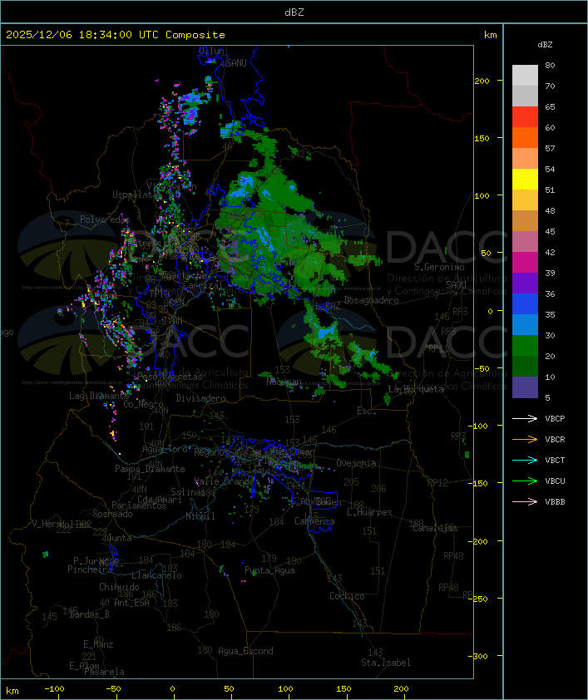
Task: Click the Agua_Escond map label
Action: (x=245, y=651)
